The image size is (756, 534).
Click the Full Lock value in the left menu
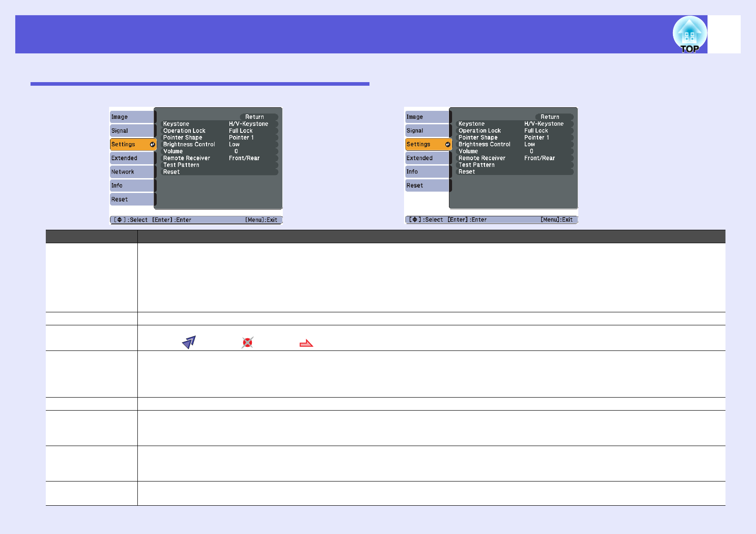pos(241,131)
